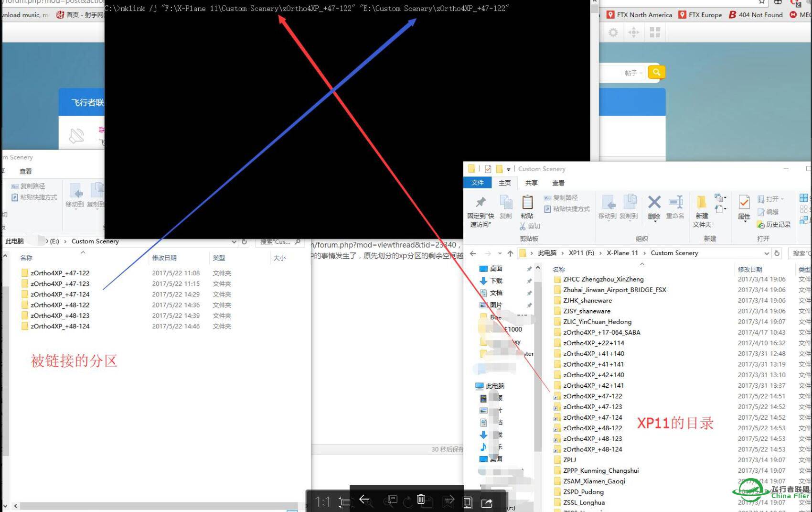Screen dimensions: 812x512
Task: Click the Rename icon in right Explorer ribbon
Action: coord(675,203)
